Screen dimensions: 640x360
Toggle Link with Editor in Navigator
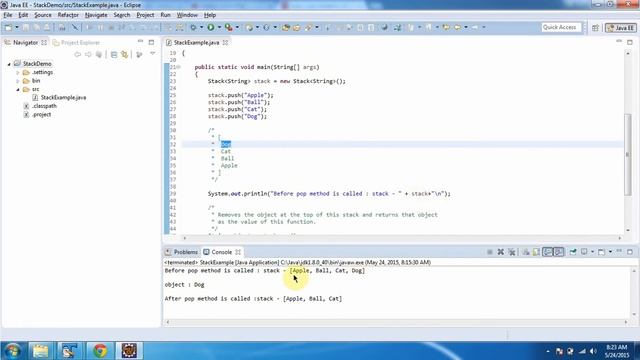[x=124, y=54]
